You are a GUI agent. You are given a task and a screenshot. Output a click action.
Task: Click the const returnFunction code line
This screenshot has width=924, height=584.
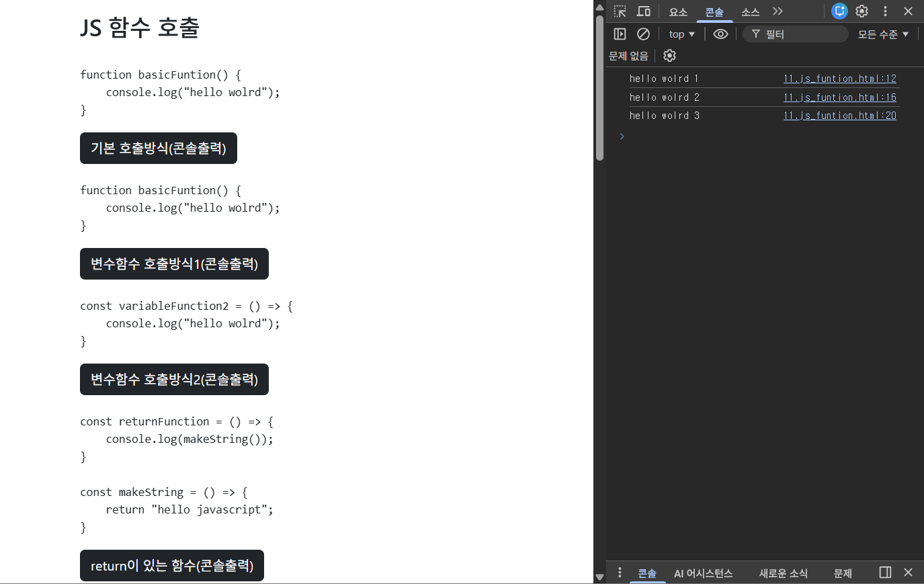point(177,421)
